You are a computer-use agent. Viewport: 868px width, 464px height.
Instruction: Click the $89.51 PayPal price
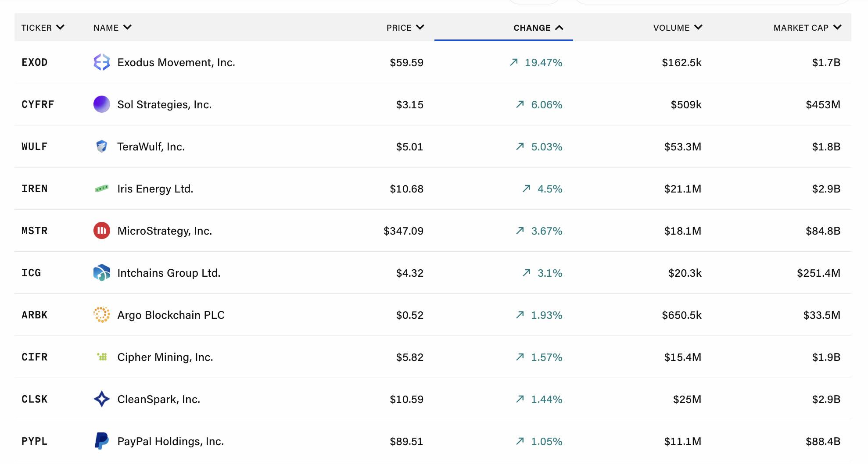[x=406, y=442]
